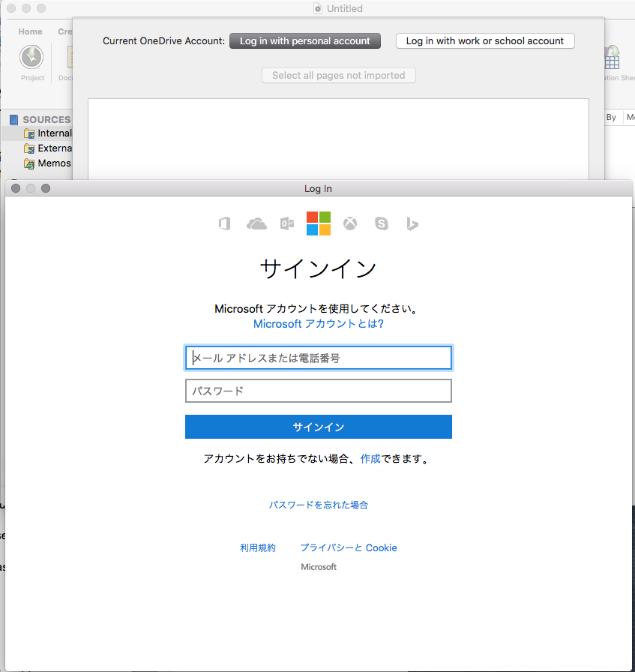Screen dimensions: 635x672
Task: Focus the email or phone number field
Action: click(x=319, y=358)
